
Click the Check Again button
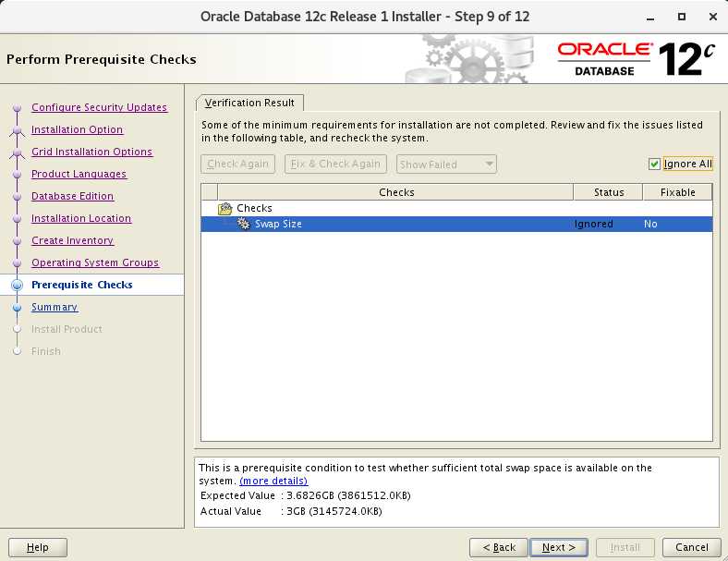point(237,164)
